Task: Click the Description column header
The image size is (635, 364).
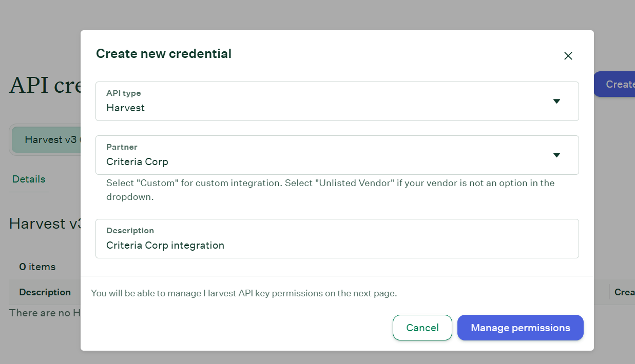Action: (x=45, y=292)
